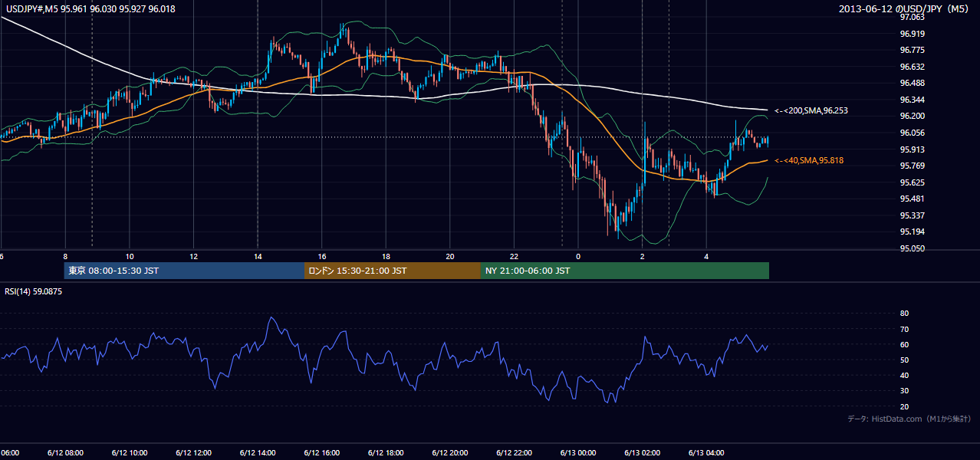Click the 6/12 14:00 date label
Screen dimensions: 980x460
tap(258, 452)
